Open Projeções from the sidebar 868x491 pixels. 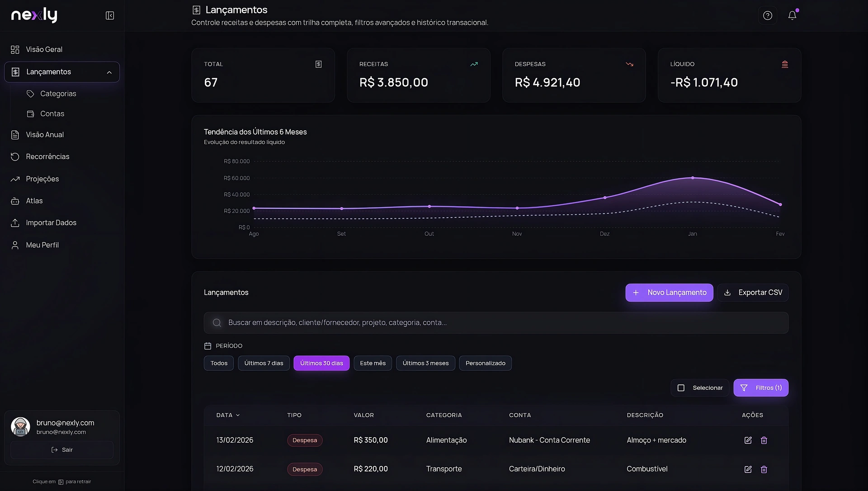pyautogui.click(x=42, y=179)
